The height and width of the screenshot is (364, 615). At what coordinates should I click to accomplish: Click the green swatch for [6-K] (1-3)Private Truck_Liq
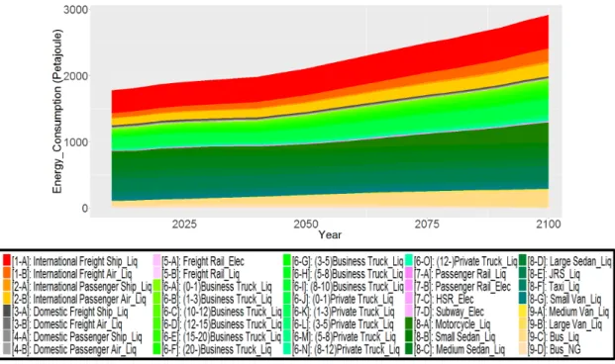click(x=287, y=312)
